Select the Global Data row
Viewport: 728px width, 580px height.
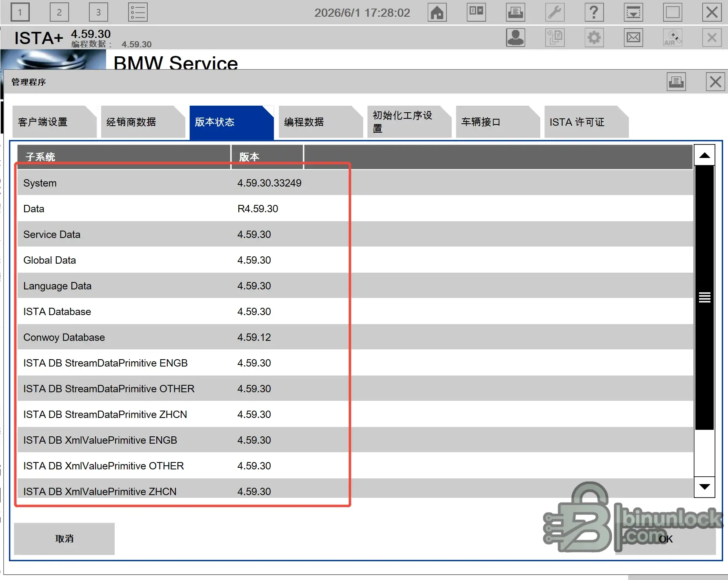(355, 260)
